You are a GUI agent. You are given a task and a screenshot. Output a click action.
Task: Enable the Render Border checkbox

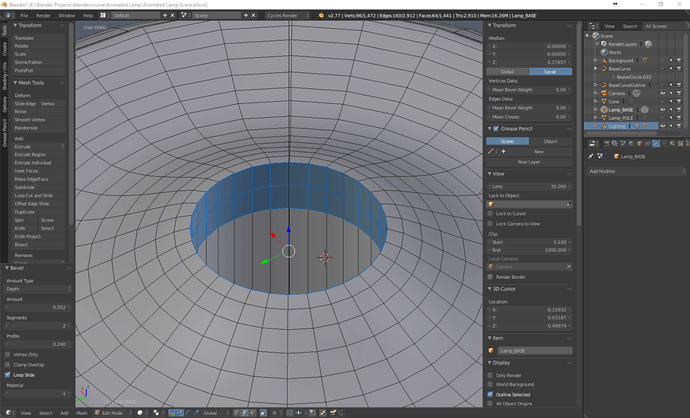(491, 276)
